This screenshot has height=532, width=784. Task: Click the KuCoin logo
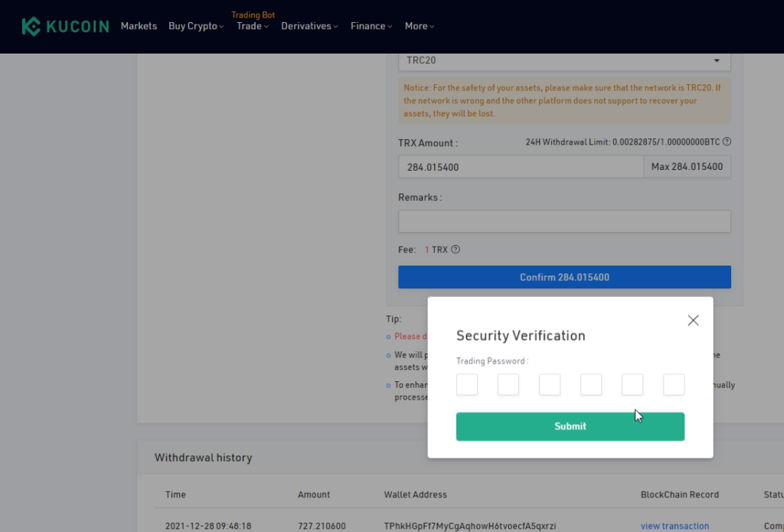click(65, 26)
